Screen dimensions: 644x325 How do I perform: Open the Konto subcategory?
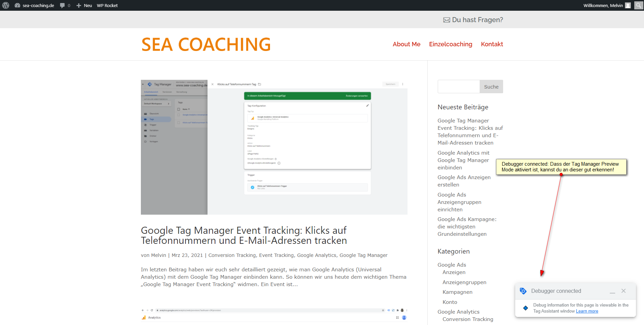pos(450,302)
